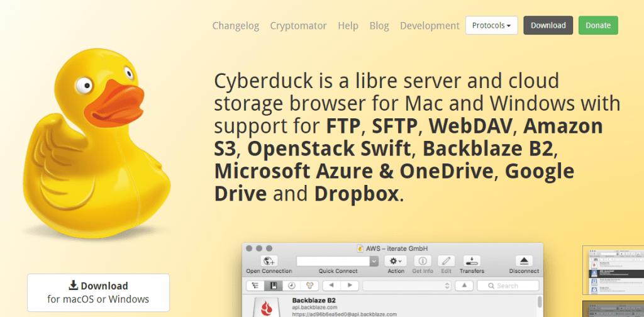Click the Disconnect eject icon
The height and width of the screenshot is (317, 644).
point(524,261)
